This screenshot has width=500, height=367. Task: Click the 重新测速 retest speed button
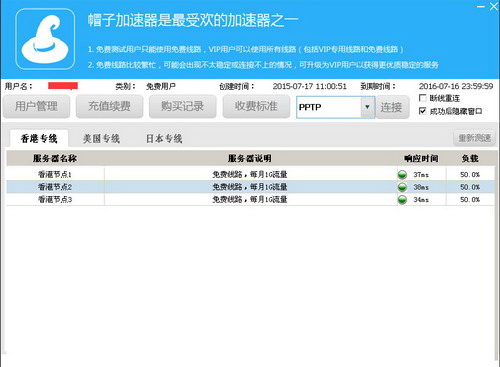click(x=474, y=138)
